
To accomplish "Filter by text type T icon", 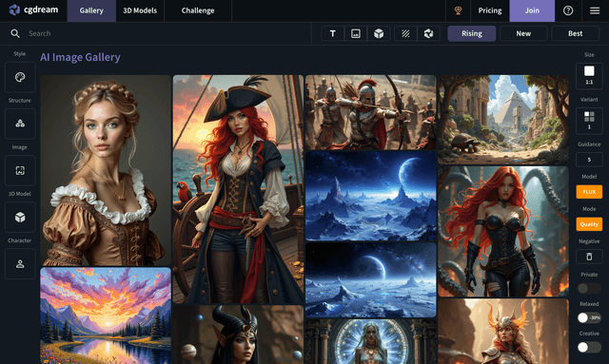I will point(332,33).
